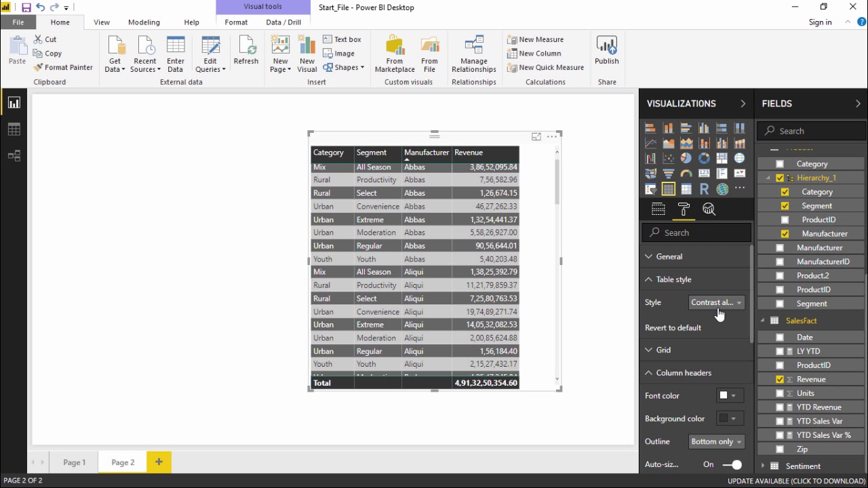Uncheck Segment under Hierarchy_1

click(x=785, y=205)
